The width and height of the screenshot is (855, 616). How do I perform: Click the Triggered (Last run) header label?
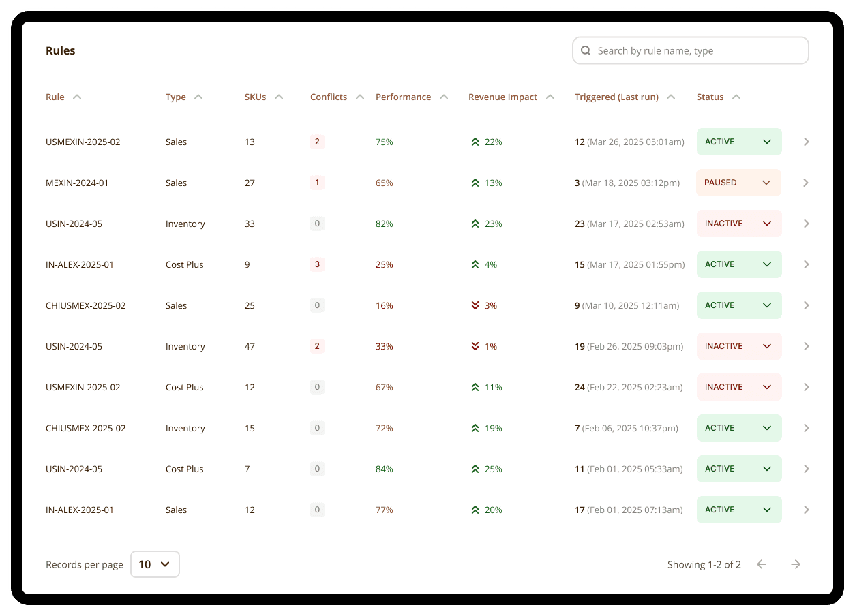[616, 97]
